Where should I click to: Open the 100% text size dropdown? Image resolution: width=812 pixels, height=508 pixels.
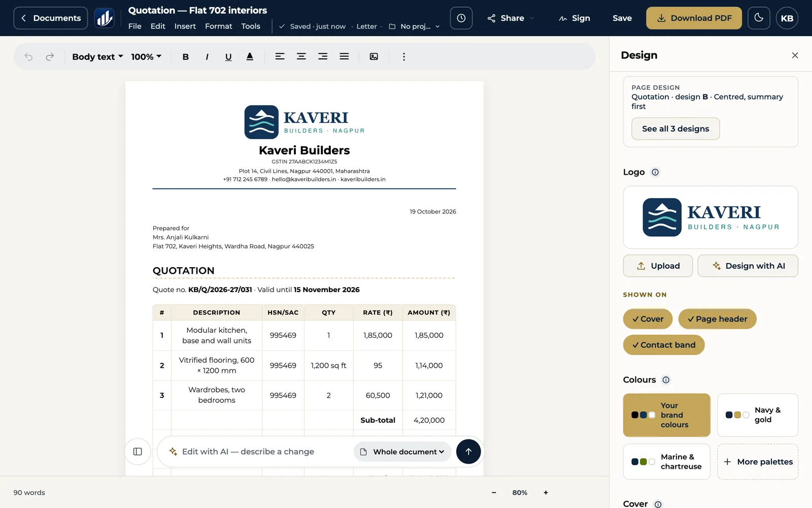(146, 57)
